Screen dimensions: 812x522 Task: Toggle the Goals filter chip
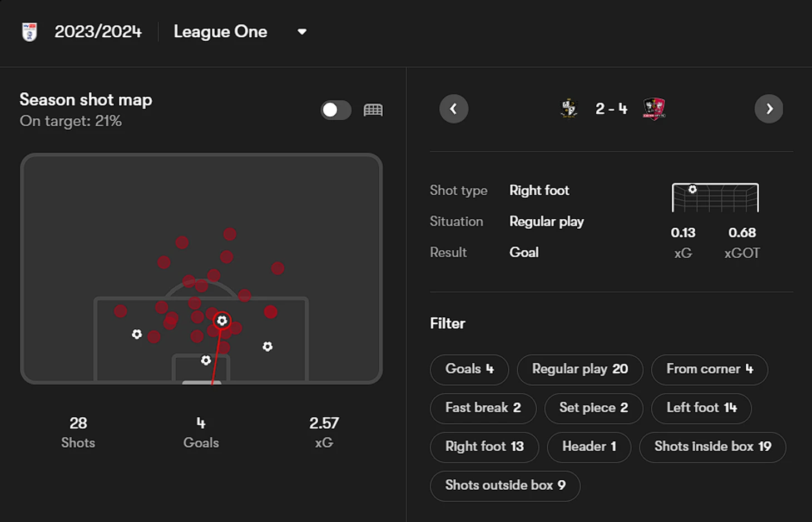click(469, 369)
